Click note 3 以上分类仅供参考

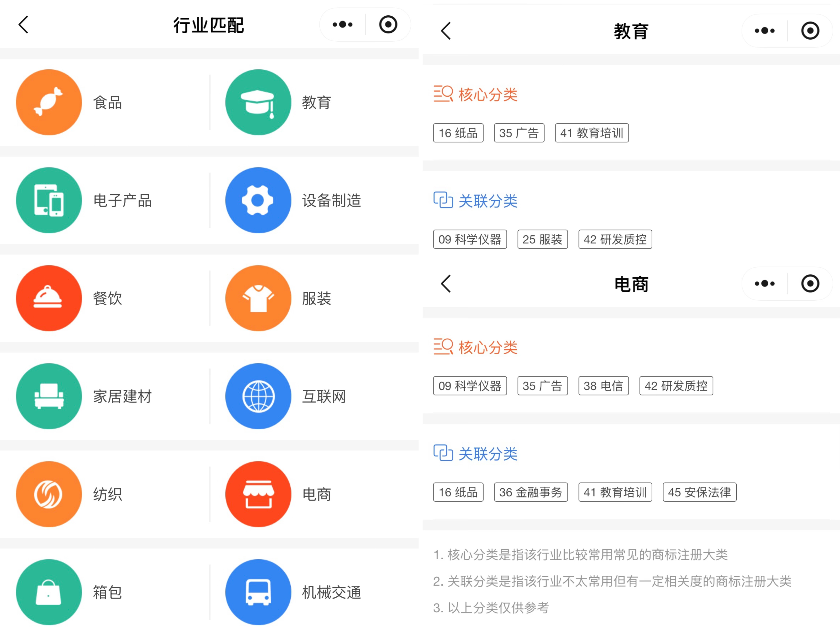[x=491, y=608]
